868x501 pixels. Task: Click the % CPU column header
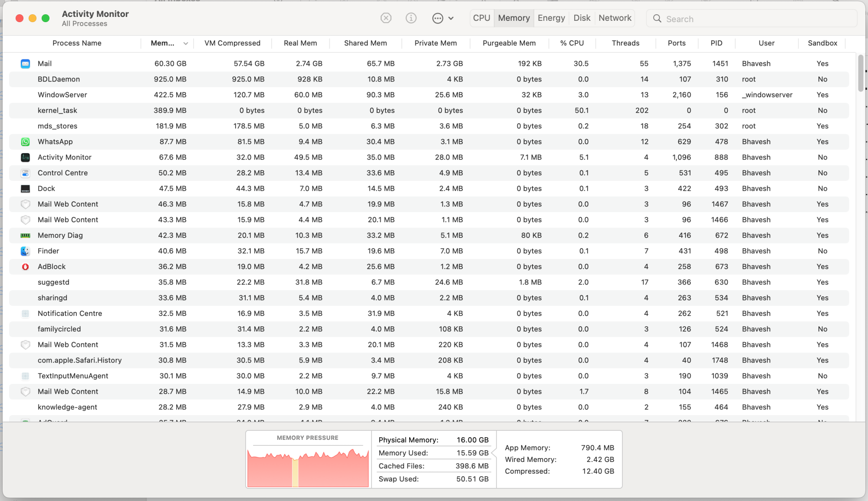tap(572, 43)
